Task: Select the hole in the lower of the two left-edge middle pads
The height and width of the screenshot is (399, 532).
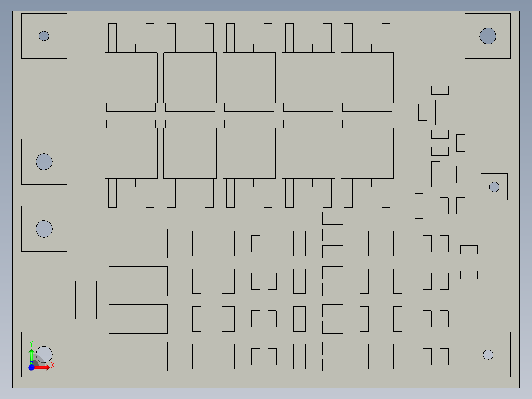Action: [x=44, y=229]
